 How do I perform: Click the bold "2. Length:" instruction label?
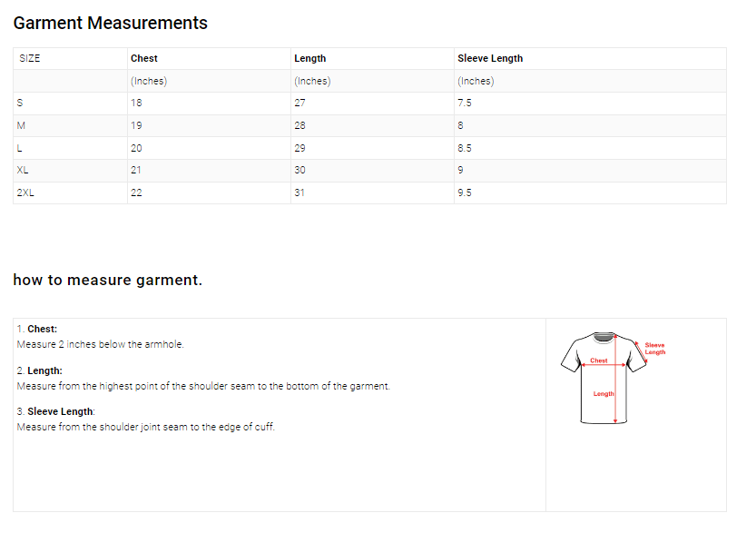[x=40, y=370]
